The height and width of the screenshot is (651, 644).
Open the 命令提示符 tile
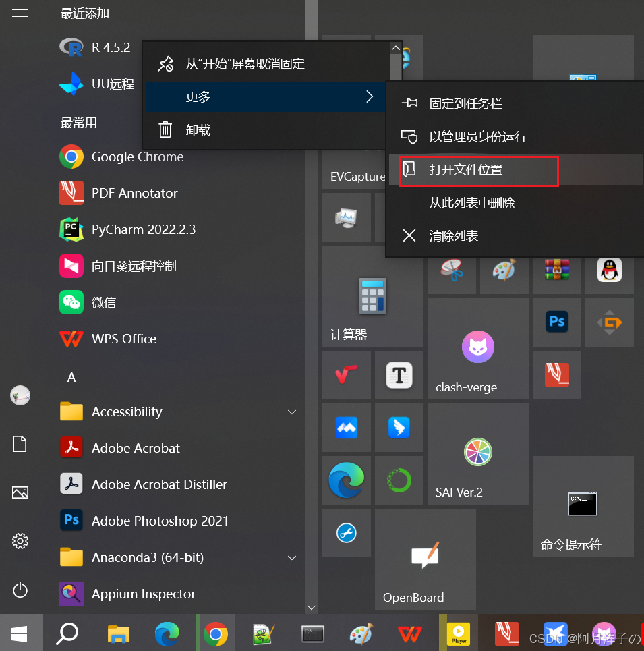point(583,507)
